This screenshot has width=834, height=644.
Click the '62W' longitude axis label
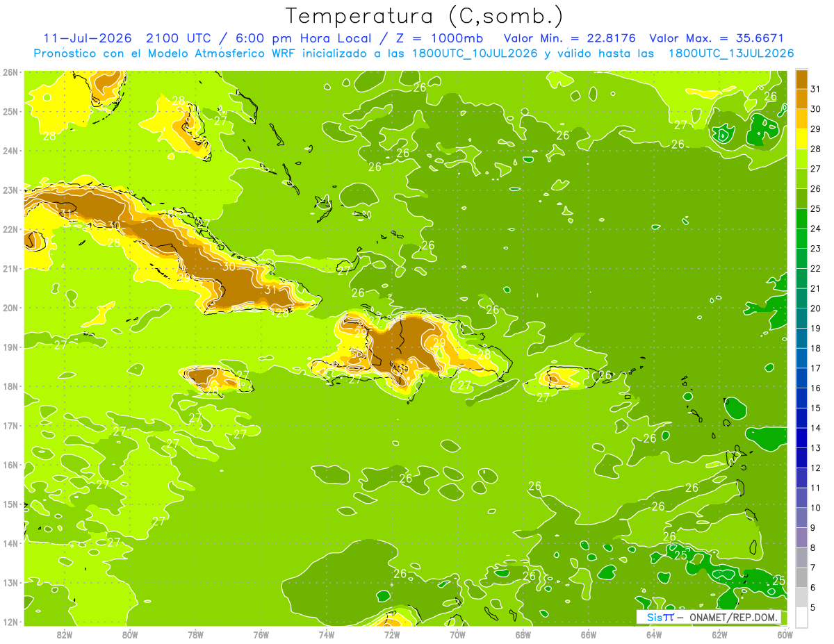pyautogui.click(x=719, y=634)
